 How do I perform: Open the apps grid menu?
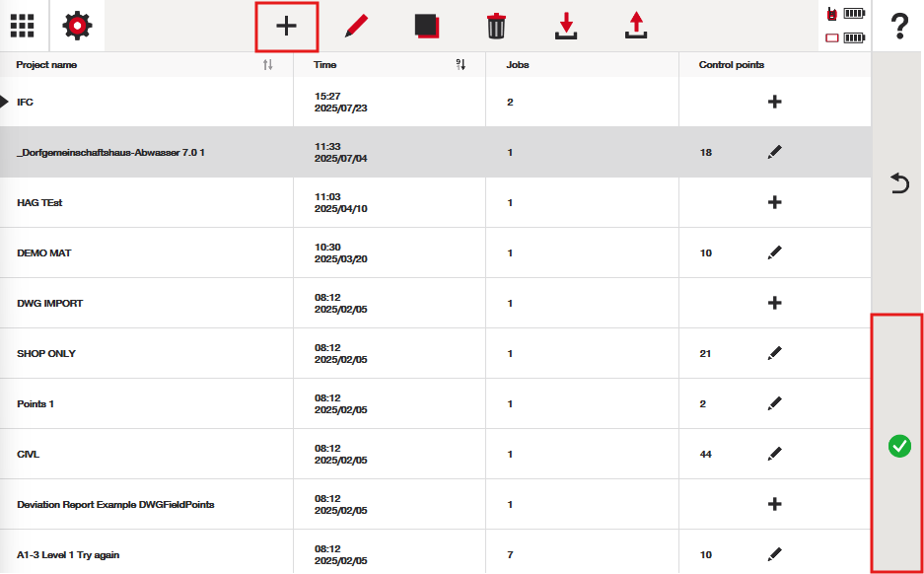(x=22, y=26)
